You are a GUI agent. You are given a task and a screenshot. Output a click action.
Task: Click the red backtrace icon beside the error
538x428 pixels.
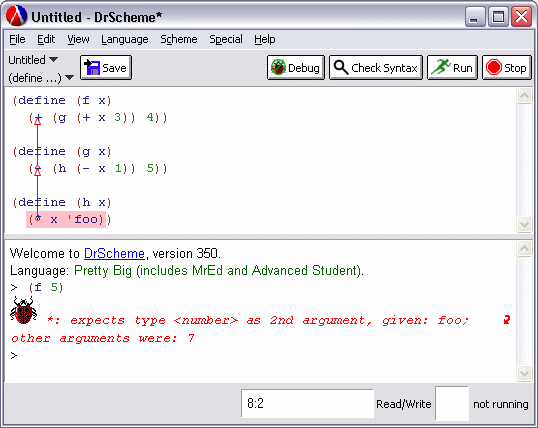click(x=506, y=320)
